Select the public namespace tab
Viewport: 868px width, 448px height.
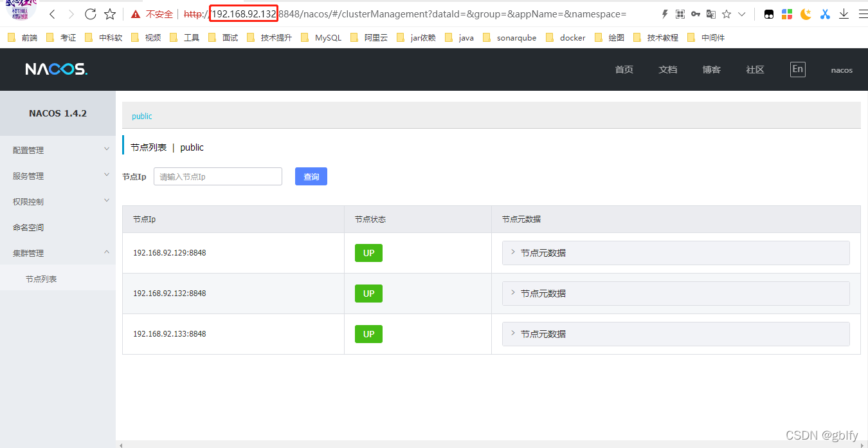coord(141,117)
